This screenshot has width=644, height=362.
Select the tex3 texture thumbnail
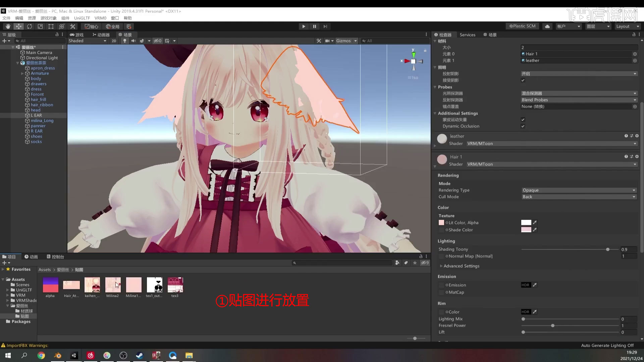pos(175,285)
